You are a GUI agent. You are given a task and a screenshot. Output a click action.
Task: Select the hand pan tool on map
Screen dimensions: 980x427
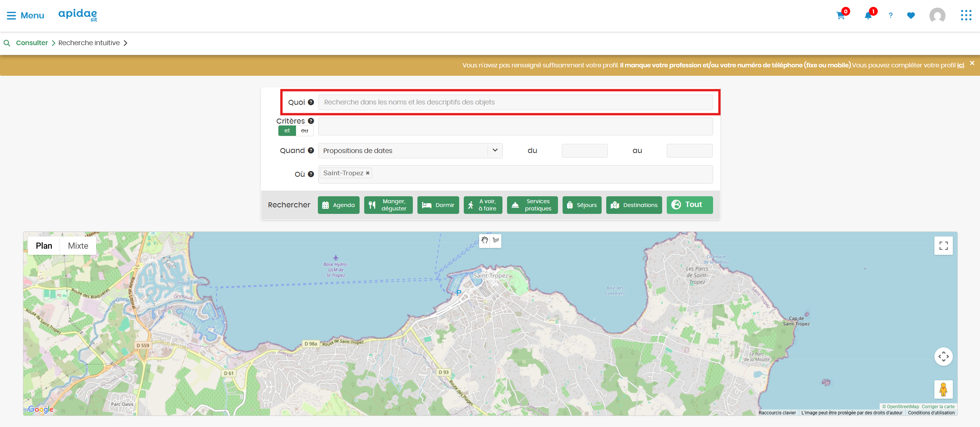click(x=485, y=240)
